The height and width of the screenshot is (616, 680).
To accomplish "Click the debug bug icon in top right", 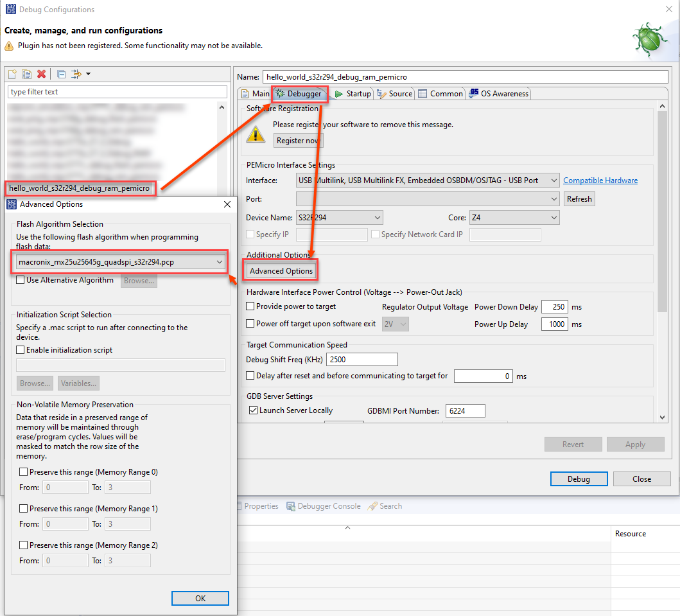I will point(649,39).
